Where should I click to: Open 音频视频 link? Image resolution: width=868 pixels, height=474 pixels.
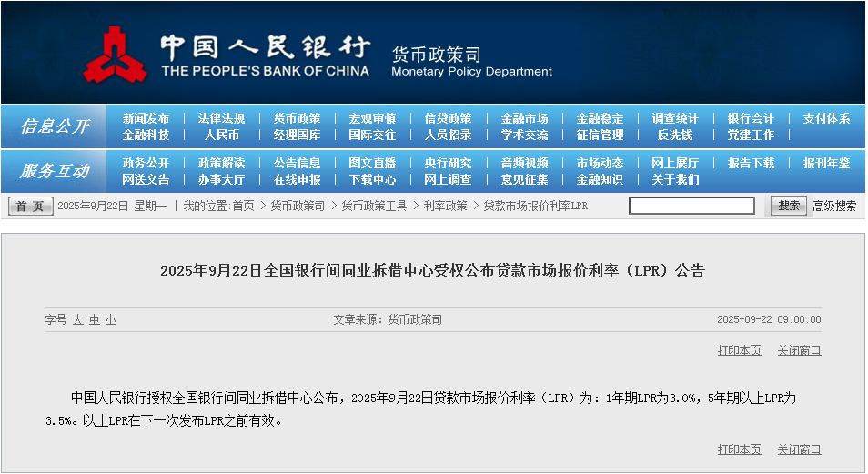point(524,164)
